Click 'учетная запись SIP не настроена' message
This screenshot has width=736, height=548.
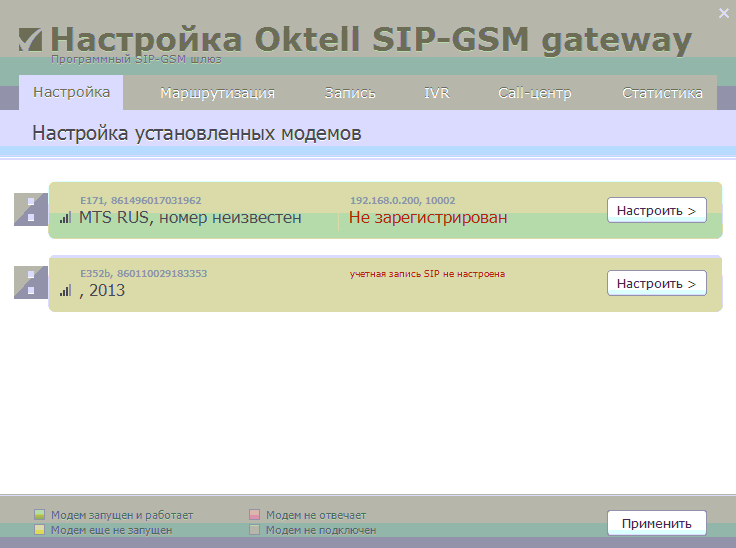tap(427, 274)
